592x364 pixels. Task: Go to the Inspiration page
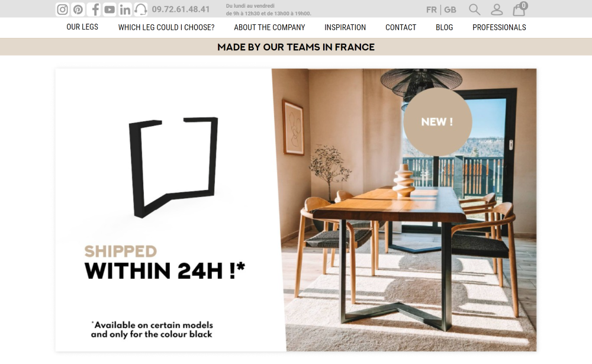click(345, 27)
